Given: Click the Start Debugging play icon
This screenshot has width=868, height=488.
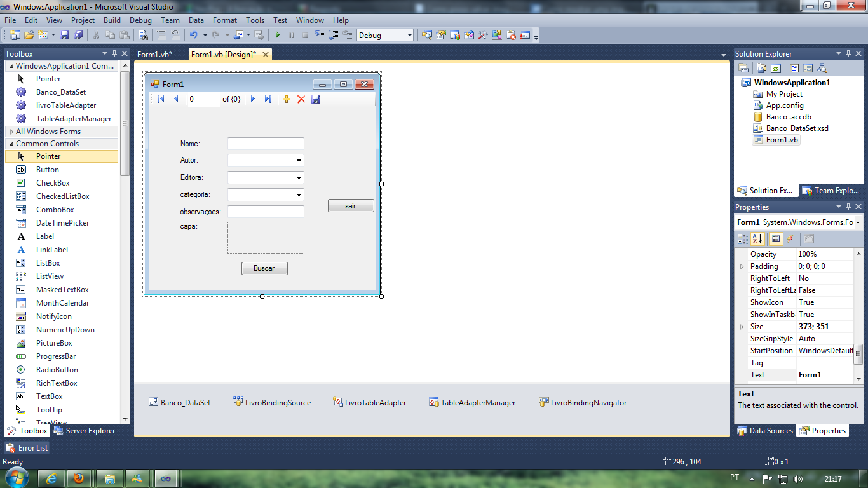Looking at the screenshot, I should (277, 36).
